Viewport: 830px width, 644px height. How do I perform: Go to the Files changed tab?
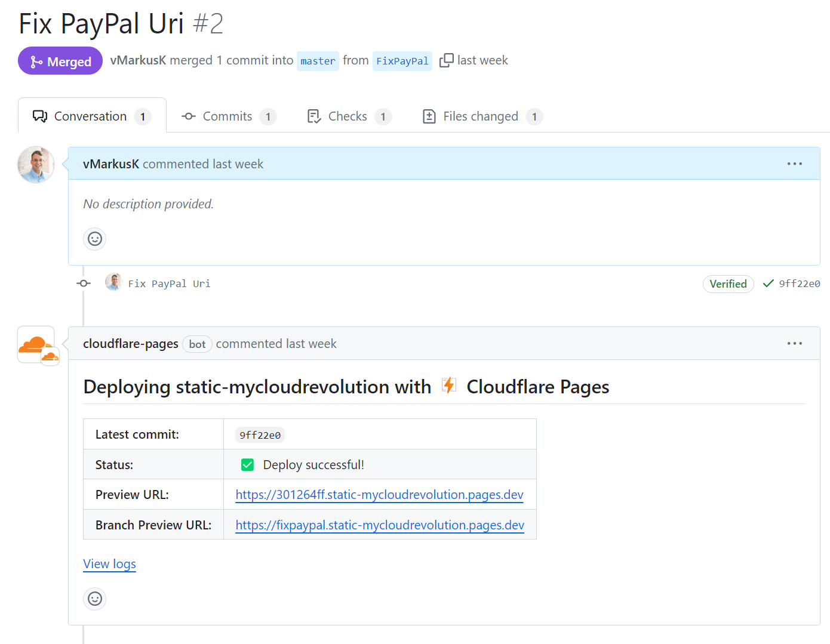coord(481,116)
